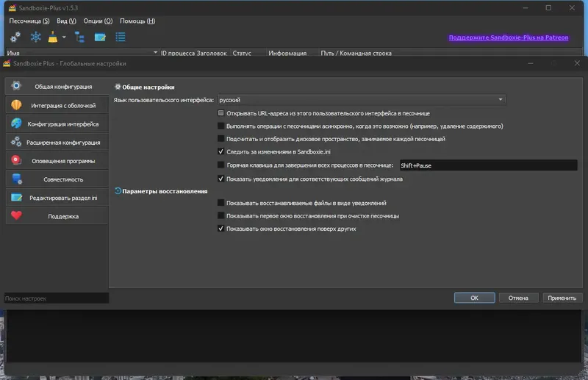Open the Вид menu

pyautogui.click(x=66, y=21)
